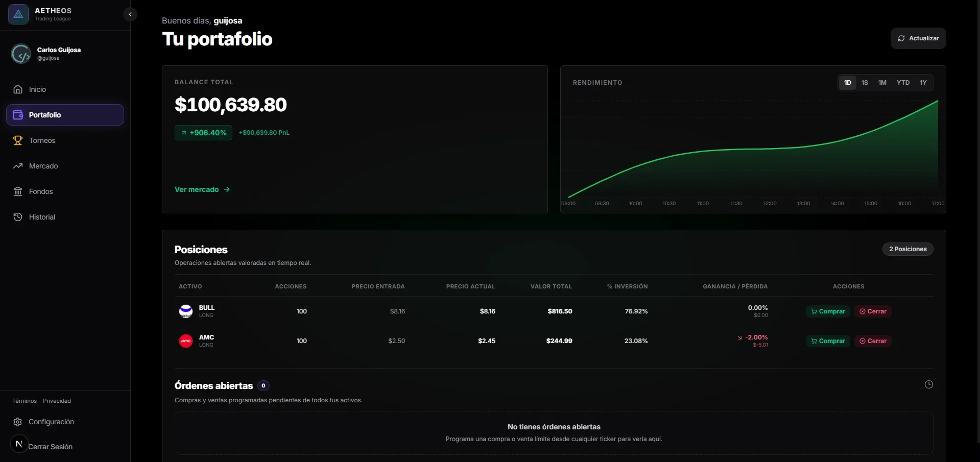
Task: Select the Torneos trophy icon
Action: [18, 140]
